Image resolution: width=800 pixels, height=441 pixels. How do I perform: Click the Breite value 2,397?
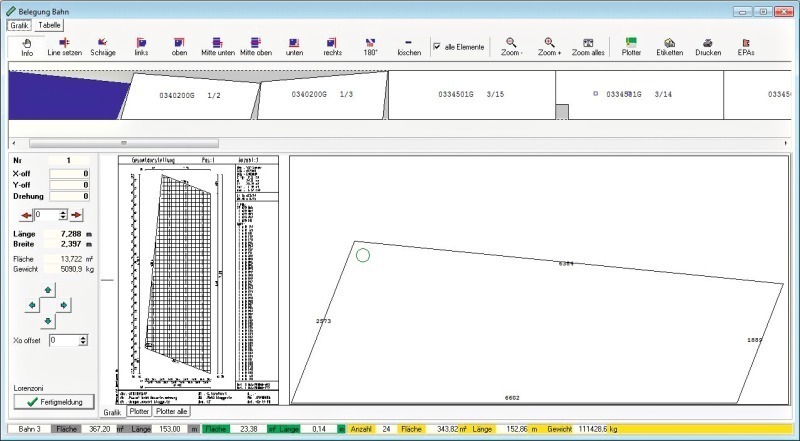(73, 244)
